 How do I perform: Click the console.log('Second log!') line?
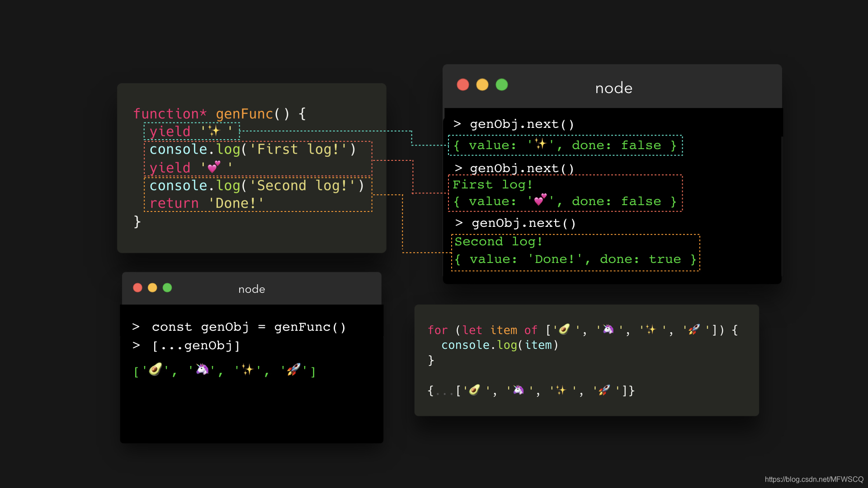(x=257, y=186)
